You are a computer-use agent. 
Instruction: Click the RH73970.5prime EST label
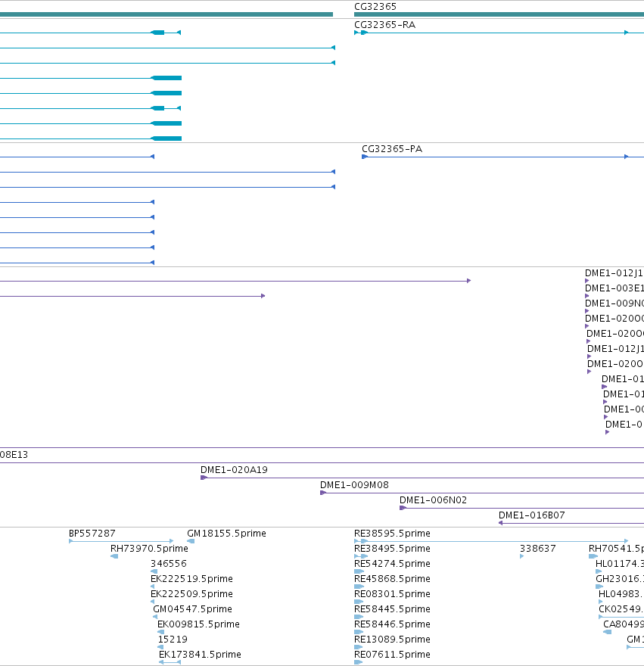(x=149, y=549)
